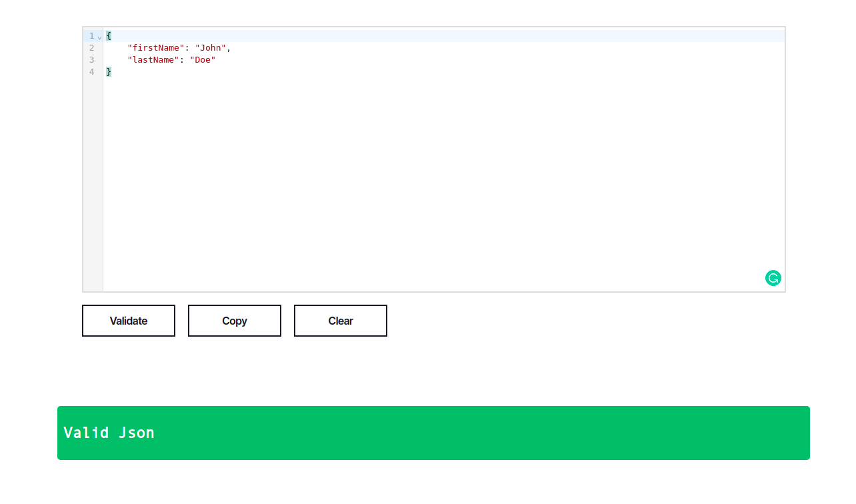Screen dimensions: 856x504
Task: Click the "lastName" key in the editor
Action: pyautogui.click(x=153, y=60)
